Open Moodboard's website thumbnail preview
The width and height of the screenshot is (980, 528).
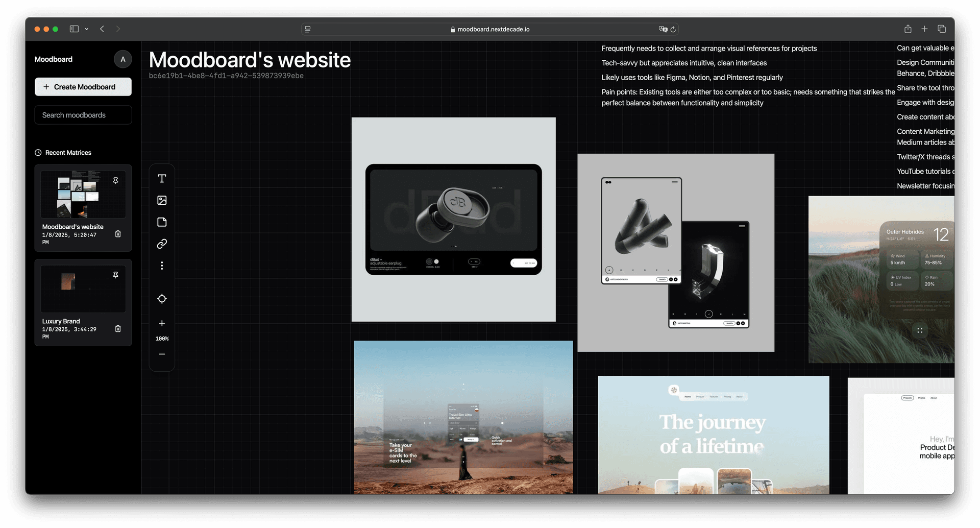(x=83, y=195)
